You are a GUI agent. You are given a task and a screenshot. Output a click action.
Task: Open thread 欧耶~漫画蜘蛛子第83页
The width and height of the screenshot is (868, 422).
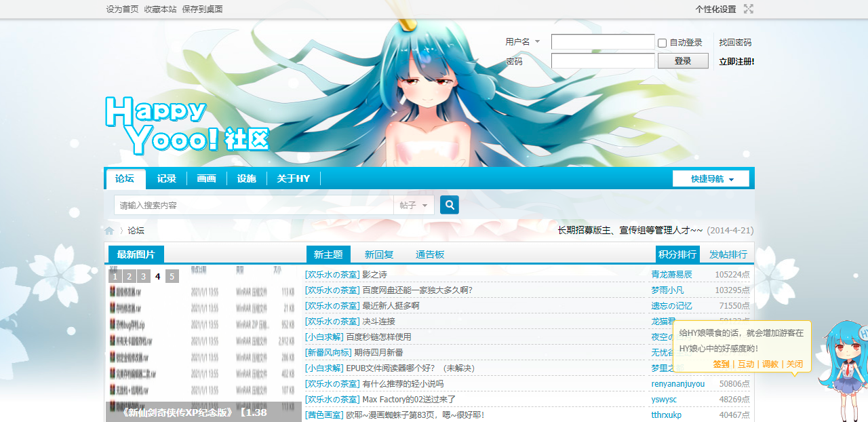(x=415, y=415)
